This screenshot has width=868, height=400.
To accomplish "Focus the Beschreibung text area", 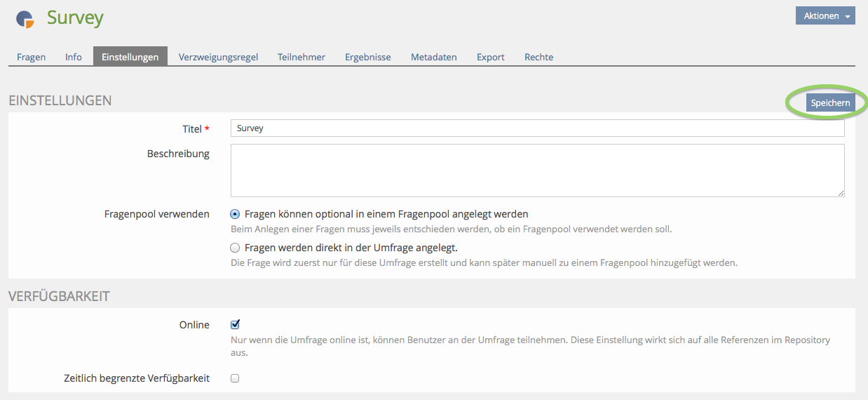I will tap(537, 171).
